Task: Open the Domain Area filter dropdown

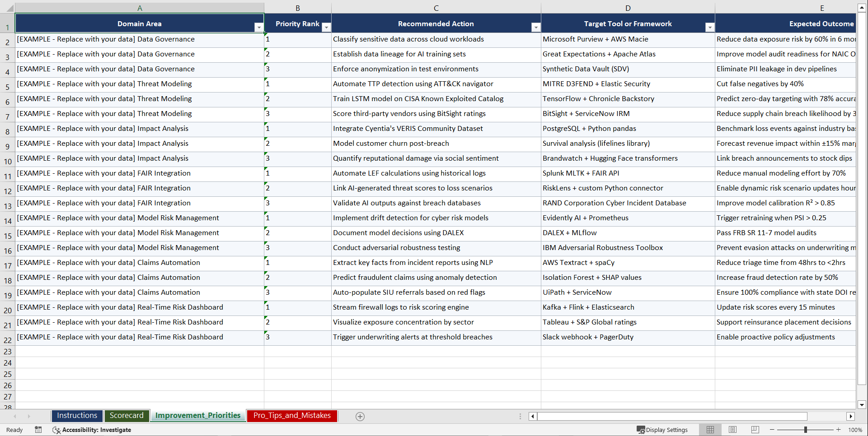Action: [259, 28]
